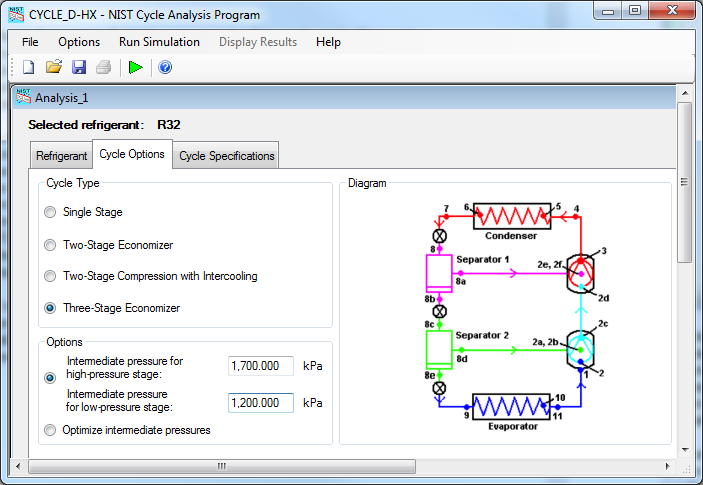The height and width of the screenshot is (485, 703).
Task: Open the Run Simulation menu
Action: click(159, 42)
